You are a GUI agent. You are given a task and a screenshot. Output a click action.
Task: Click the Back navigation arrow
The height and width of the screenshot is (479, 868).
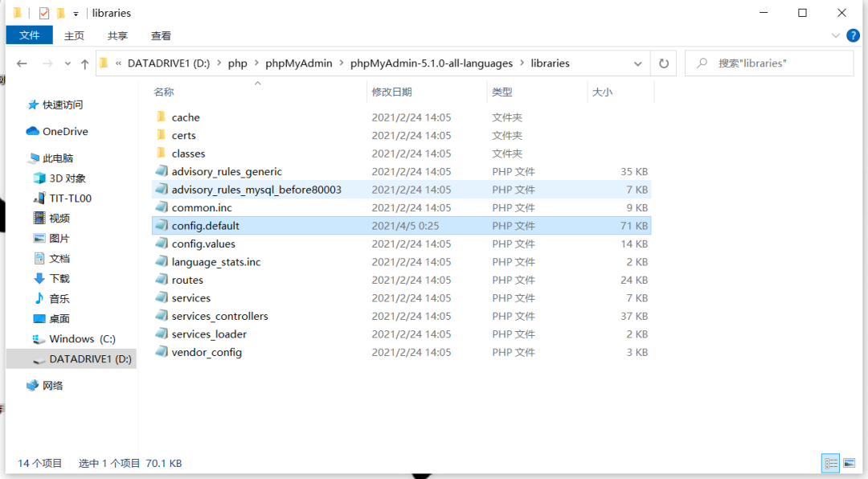22,63
